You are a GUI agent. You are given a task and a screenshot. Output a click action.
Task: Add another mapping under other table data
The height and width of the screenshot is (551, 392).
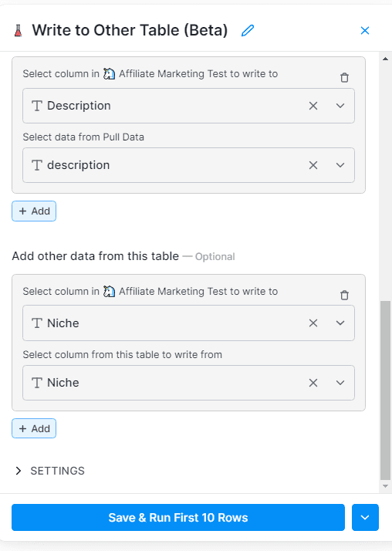coord(34,429)
